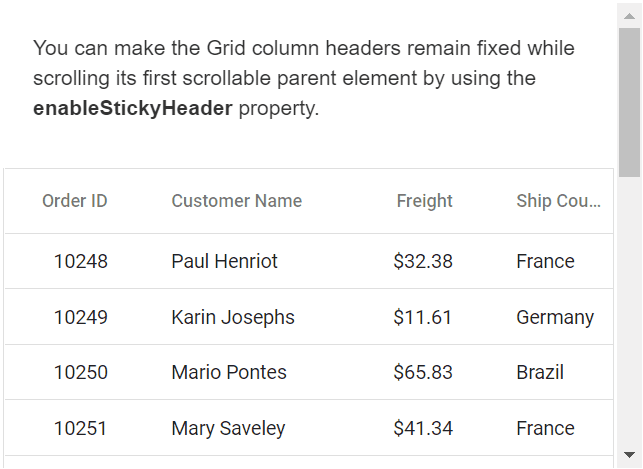
Task: Select the $41.34 freight cell
Action: [423, 428]
